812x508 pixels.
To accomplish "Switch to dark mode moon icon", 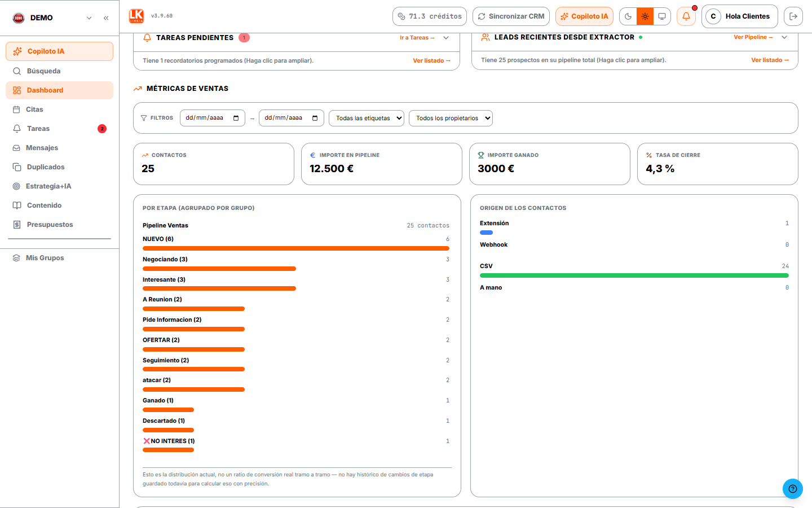I will click(x=628, y=16).
